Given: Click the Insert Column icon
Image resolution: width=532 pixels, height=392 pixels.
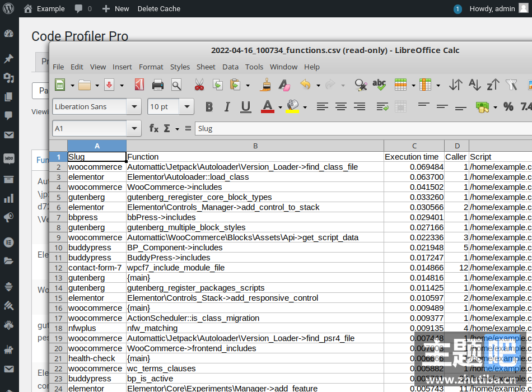Looking at the screenshot, I should tap(425, 85).
